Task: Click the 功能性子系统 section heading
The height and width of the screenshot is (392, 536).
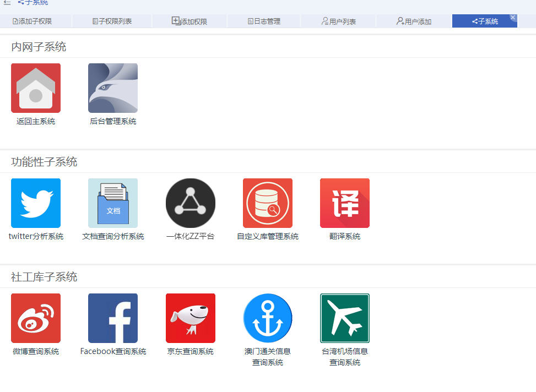Action: (44, 162)
